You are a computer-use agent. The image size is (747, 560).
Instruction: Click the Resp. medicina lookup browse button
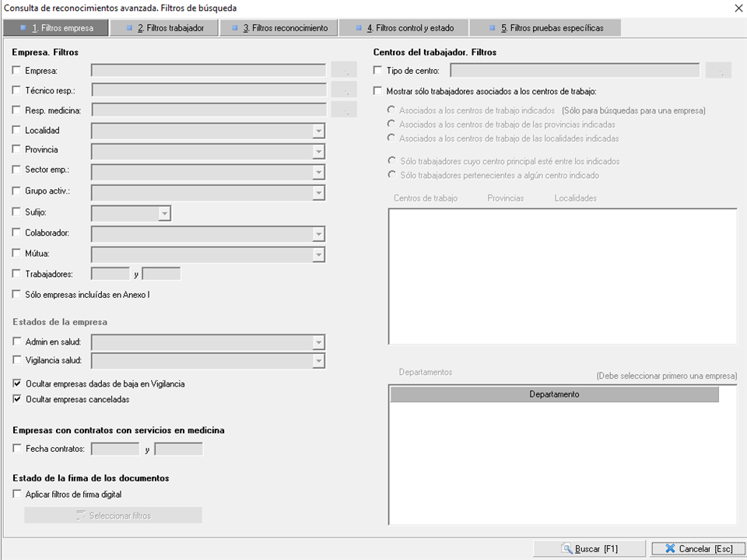pyautogui.click(x=344, y=110)
